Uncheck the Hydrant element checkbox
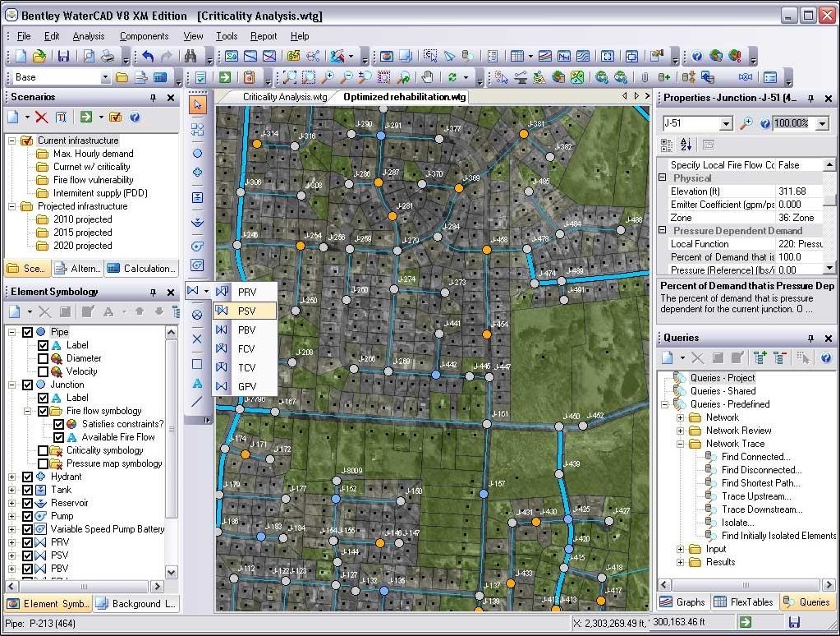Viewport: 840px width, 636px height. (x=28, y=477)
